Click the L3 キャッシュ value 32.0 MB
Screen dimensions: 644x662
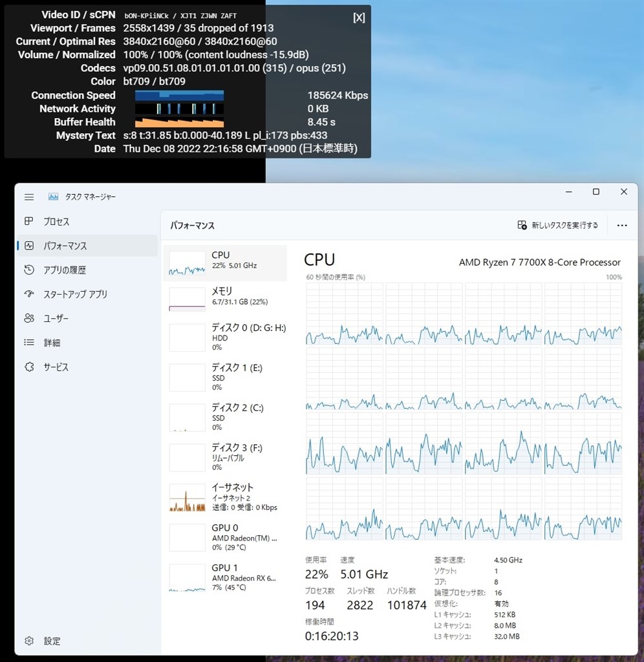coord(507,636)
